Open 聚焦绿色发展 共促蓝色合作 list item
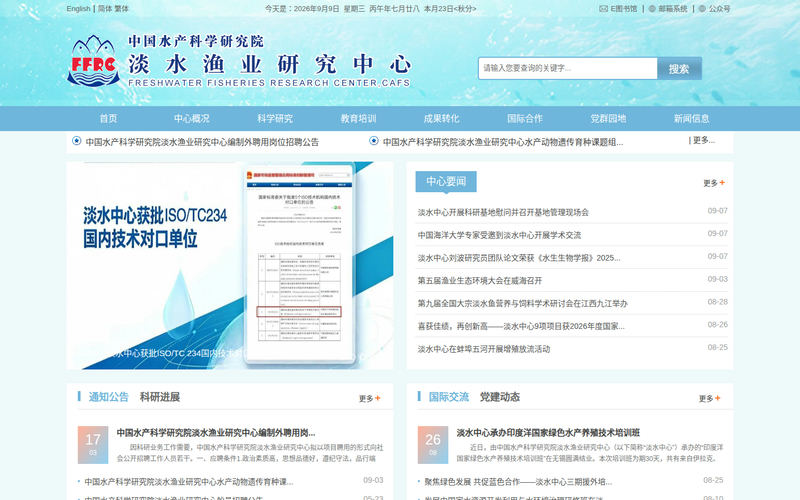Screen dimensions: 800x500 pyautogui.click(x=518, y=481)
